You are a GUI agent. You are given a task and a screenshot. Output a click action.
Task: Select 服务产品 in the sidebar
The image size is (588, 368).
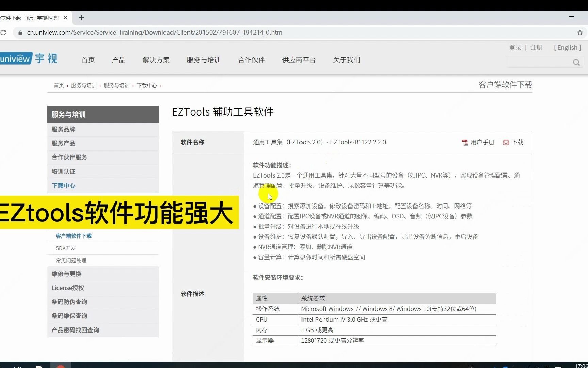click(x=103, y=143)
